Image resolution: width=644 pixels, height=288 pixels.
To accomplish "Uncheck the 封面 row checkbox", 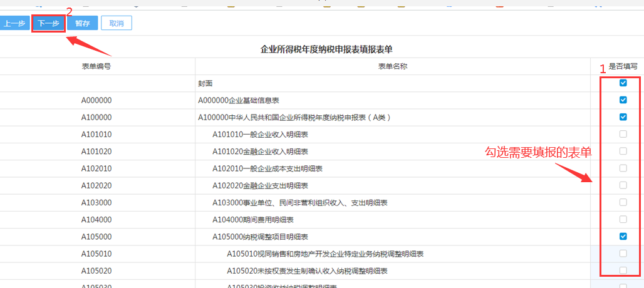I will click(623, 83).
